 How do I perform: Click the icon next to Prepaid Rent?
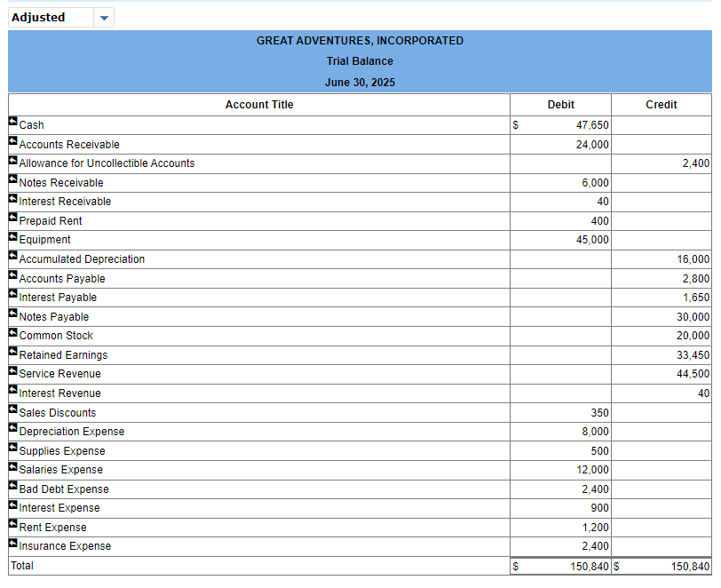pyautogui.click(x=12, y=217)
